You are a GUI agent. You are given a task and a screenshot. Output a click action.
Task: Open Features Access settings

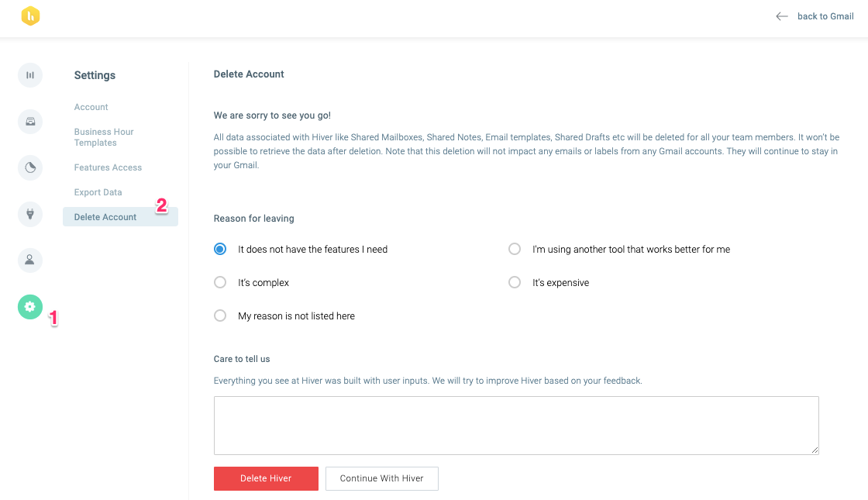108,167
